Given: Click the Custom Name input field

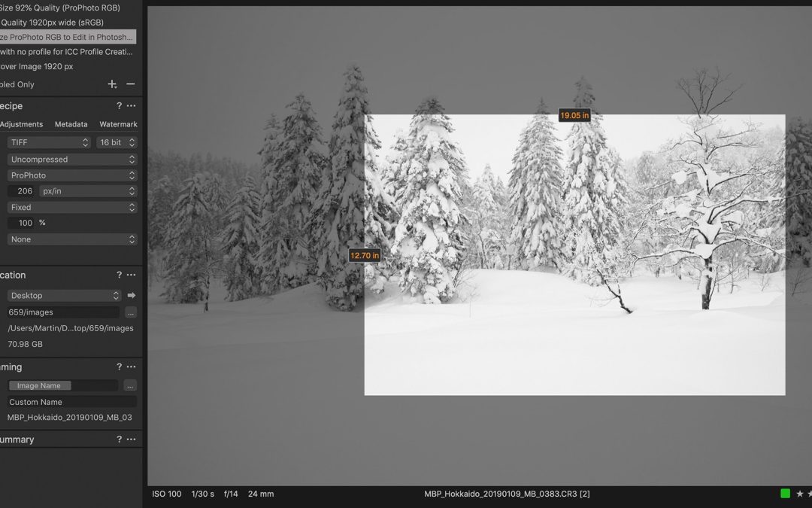Looking at the screenshot, I should coord(71,402).
